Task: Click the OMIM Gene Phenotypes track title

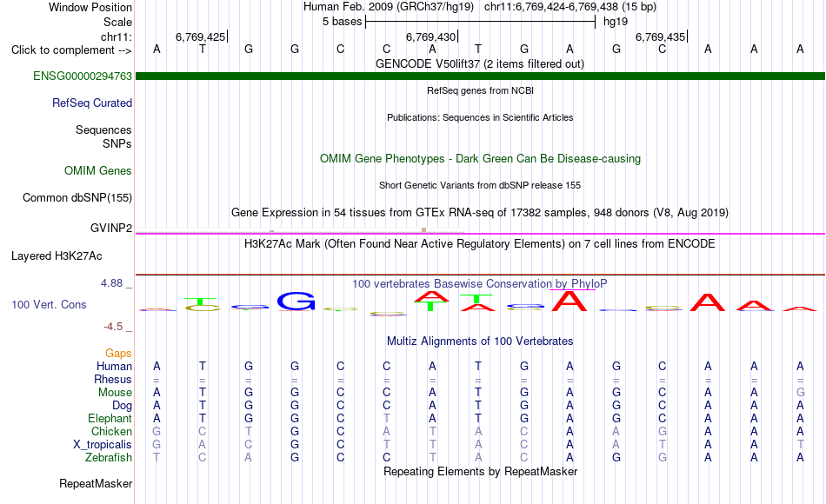Action: click(480, 158)
